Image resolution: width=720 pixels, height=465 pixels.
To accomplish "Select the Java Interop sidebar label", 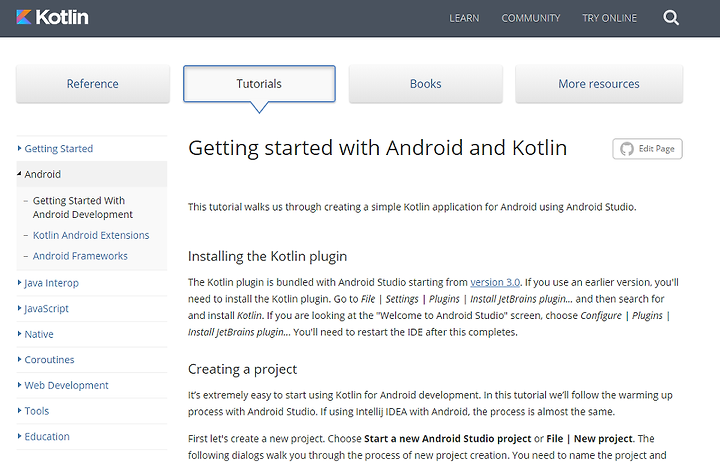I will tap(51, 283).
